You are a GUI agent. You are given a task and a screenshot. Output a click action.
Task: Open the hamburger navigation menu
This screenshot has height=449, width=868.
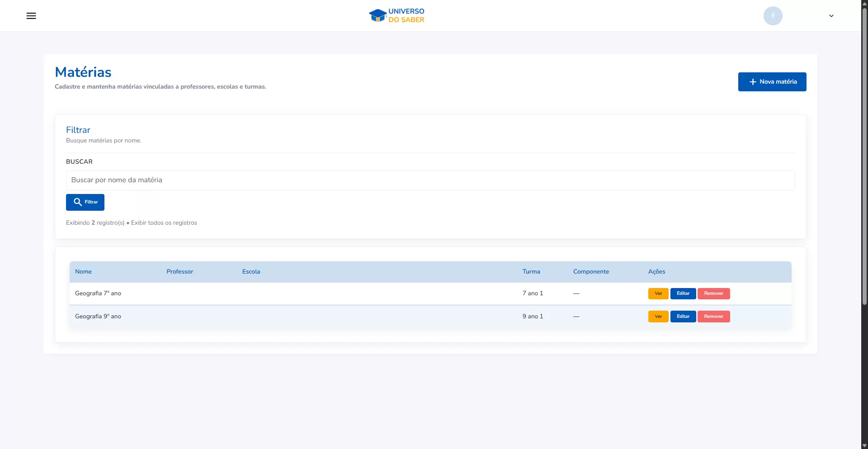coord(31,16)
